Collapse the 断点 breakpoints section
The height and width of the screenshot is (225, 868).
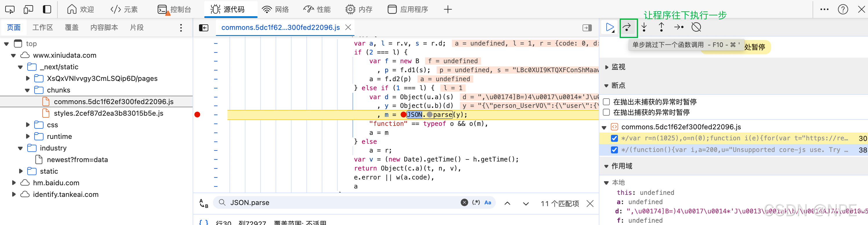click(607, 86)
